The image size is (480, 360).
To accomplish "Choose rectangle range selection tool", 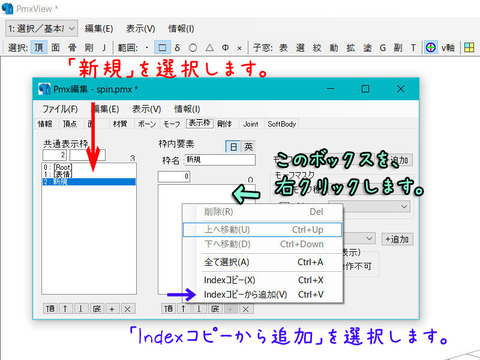I will [x=162, y=48].
